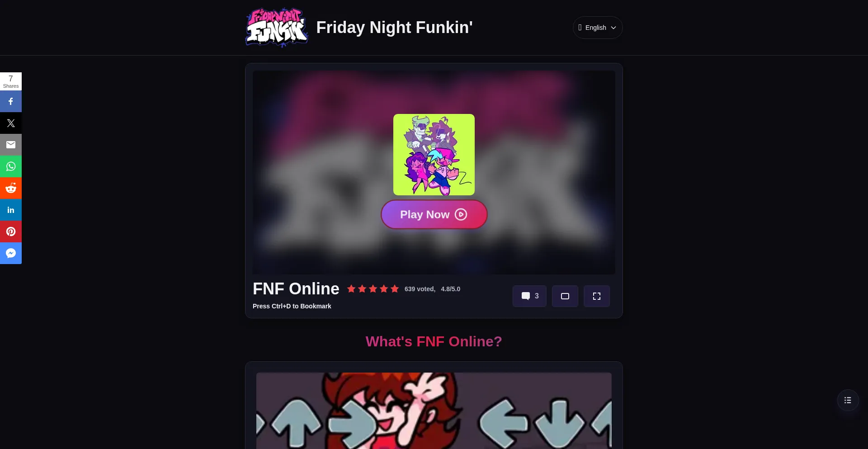
Task: Rate the game with the fifth star
Action: 395,289
